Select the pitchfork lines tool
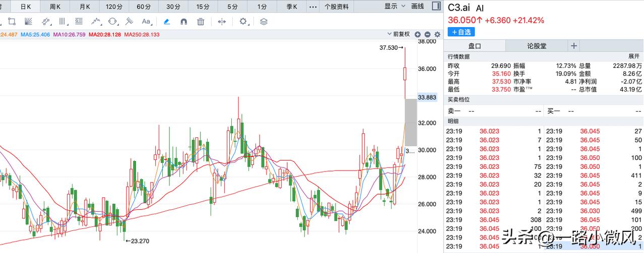 pyautogui.click(x=129, y=22)
